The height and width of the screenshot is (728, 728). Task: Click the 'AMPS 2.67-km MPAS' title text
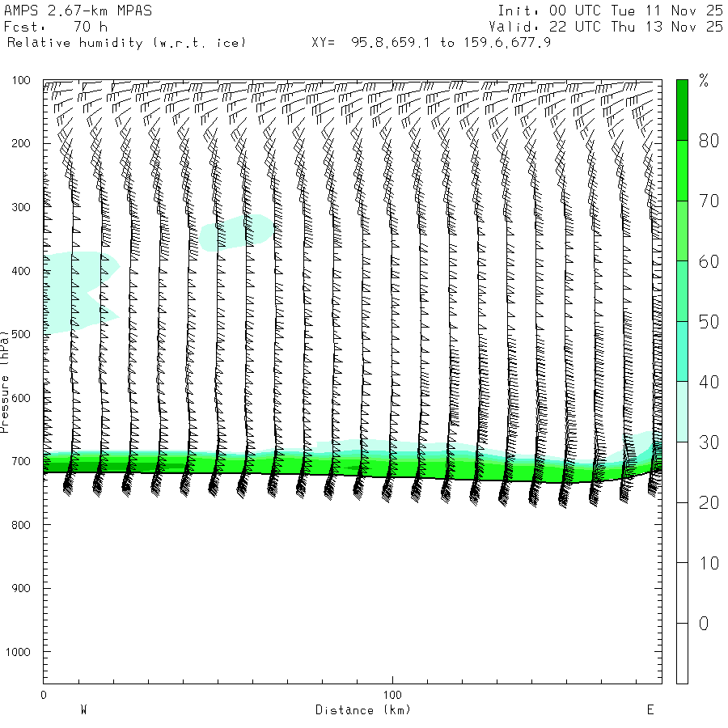(78, 11)
